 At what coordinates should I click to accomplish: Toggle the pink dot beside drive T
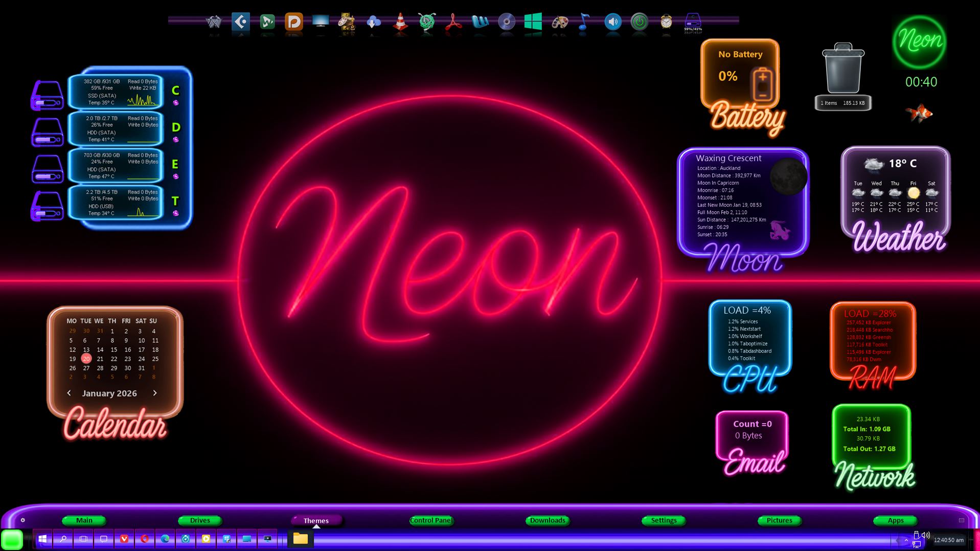click(176, 213)
